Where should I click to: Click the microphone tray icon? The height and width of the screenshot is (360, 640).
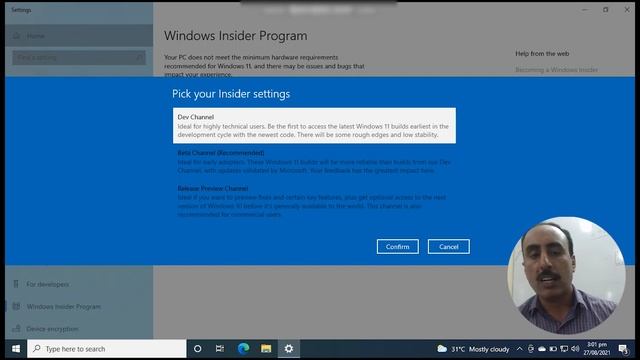pyautogui.click(x=531, y=349)
